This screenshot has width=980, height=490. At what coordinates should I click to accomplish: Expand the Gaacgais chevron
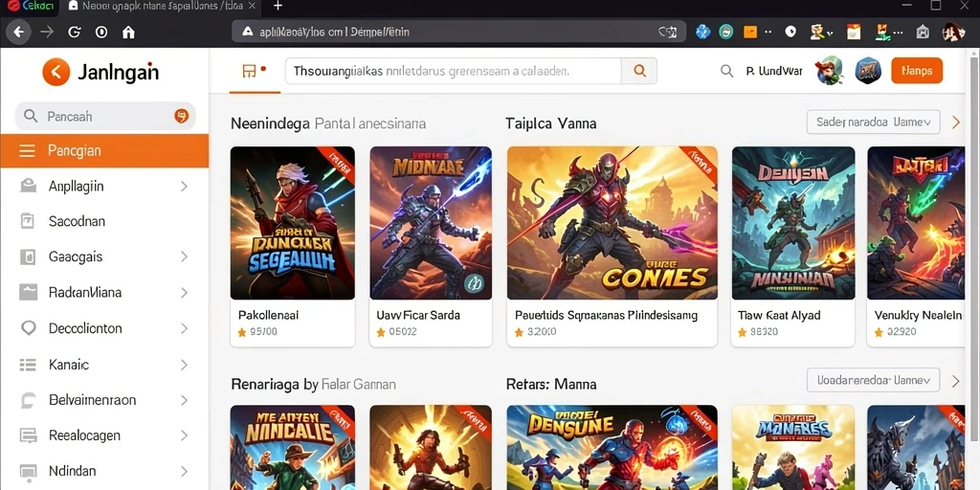[184, 256]
